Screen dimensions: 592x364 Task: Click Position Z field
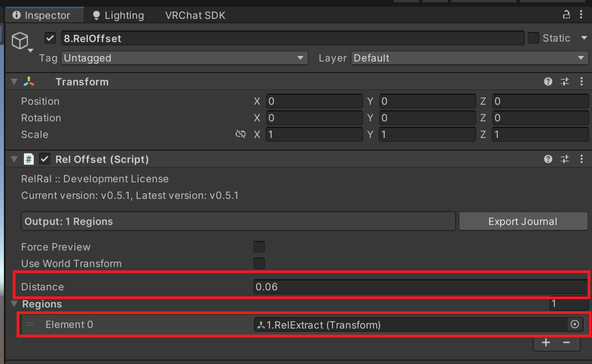(x=540, y=101)
